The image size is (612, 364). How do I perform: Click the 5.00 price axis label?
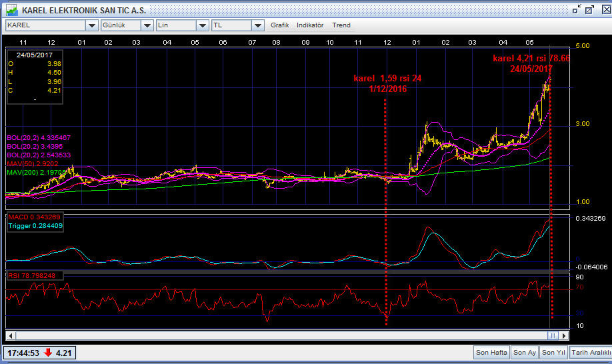tap(583, 46)
